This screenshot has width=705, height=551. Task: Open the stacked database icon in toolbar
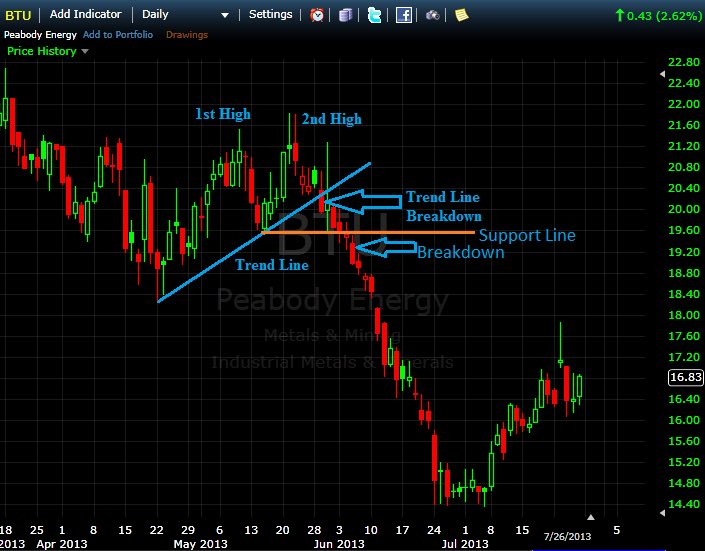point(345,15)
